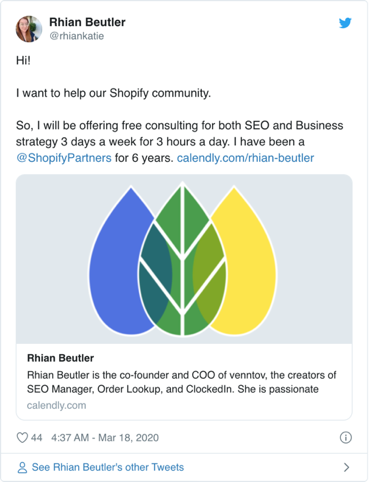Open See Rhian Beutler's other Tweets
This screenshot has height=482, width=369.
(108, 467)
